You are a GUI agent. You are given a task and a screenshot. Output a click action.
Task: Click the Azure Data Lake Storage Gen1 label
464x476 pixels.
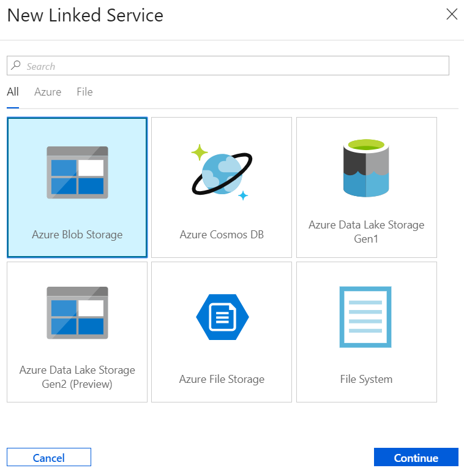[x=366, y=232]
